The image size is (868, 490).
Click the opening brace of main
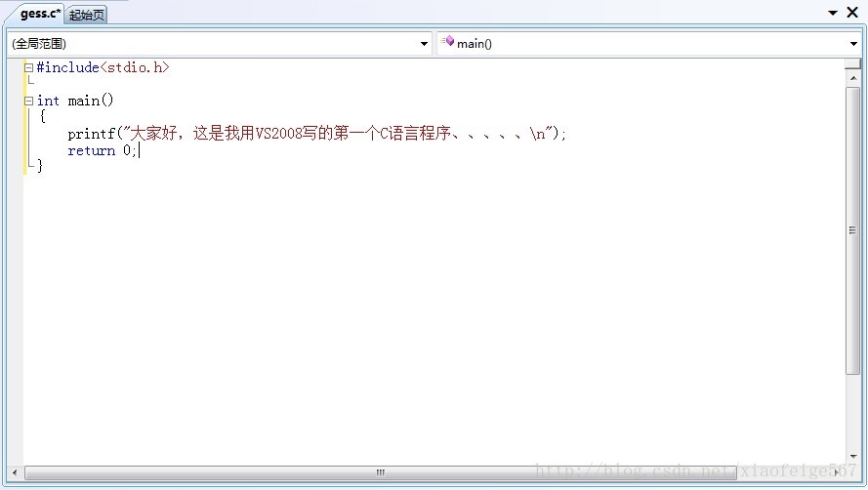coord(43,116)
